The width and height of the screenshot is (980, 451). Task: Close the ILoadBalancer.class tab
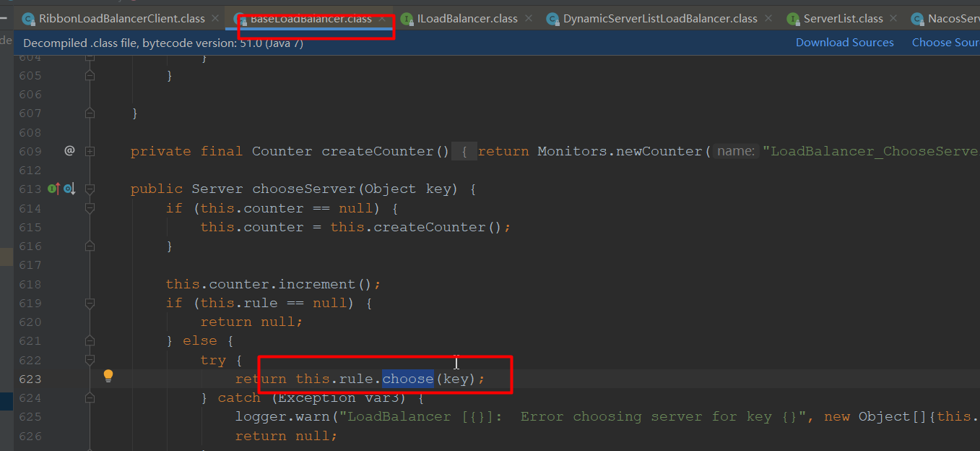pyautogui.click(x=529, y=19)
